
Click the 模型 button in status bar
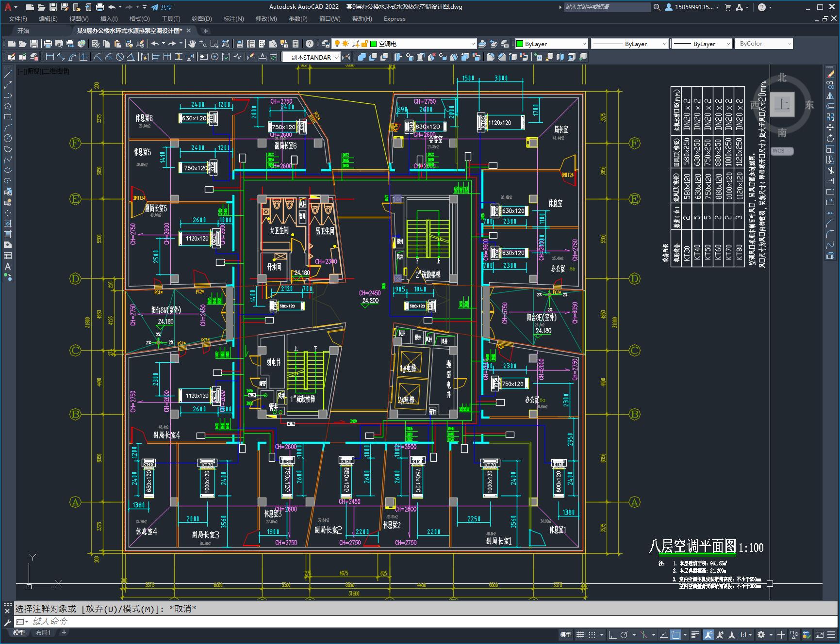pyautogui.click(x=566, y=634)
